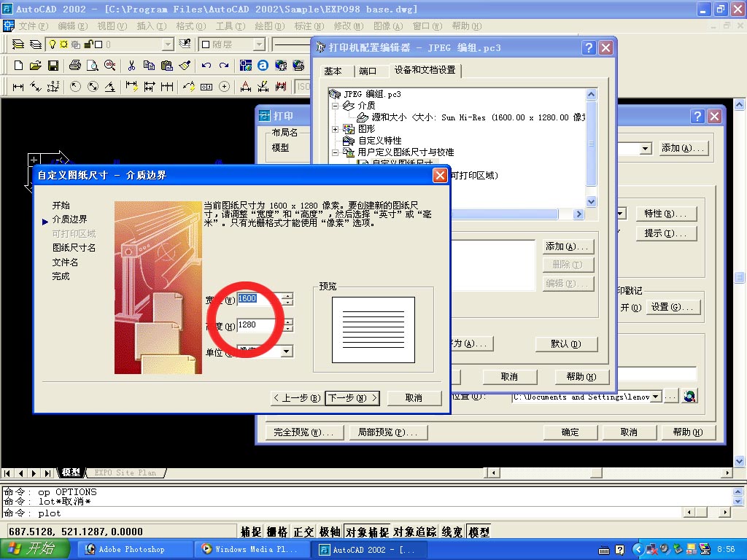
Task: Switch to the 端口 tab
Action: click(368, 71)
